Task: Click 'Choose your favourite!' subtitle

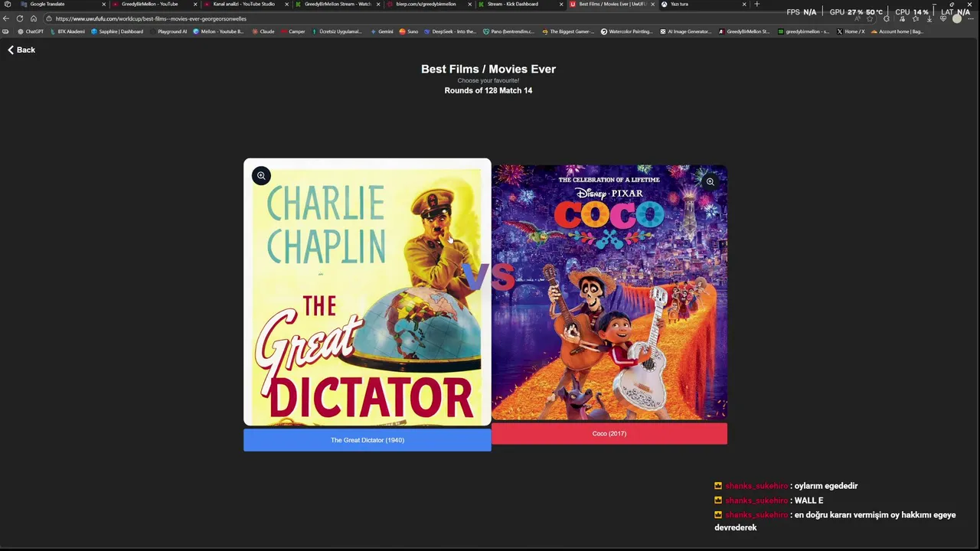Action: [488, 80]
